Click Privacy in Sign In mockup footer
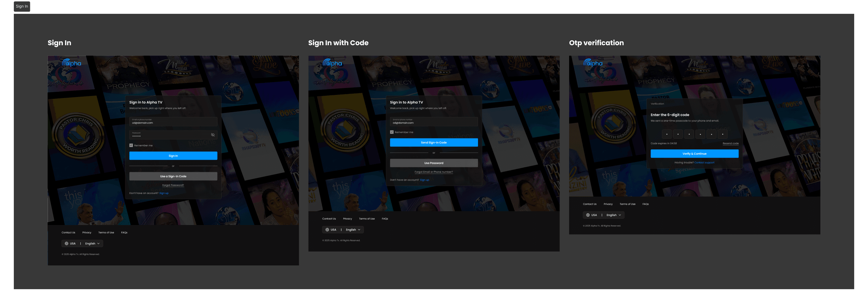This screenshot has width=868, height=303. click(x=87, y=233)
